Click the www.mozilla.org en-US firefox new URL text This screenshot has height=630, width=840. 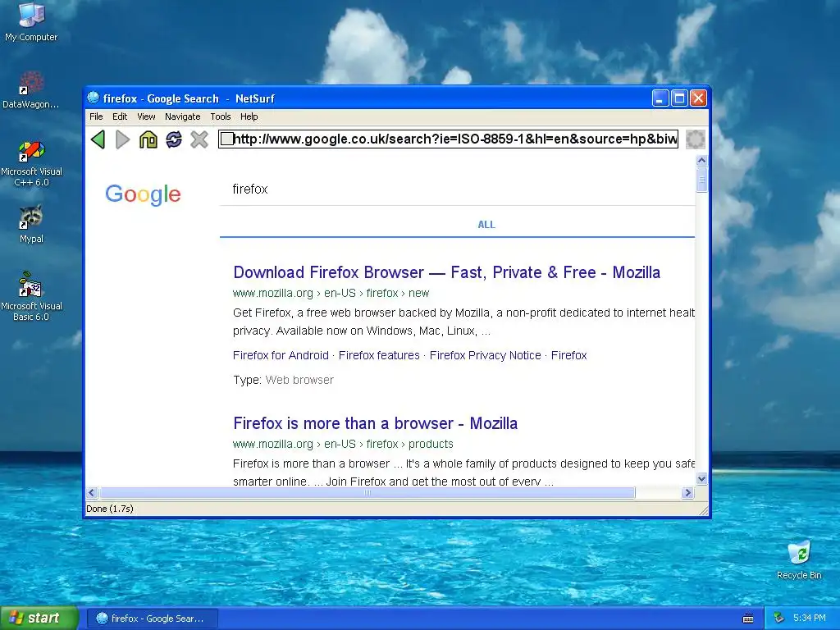click(x=331, y=293)
